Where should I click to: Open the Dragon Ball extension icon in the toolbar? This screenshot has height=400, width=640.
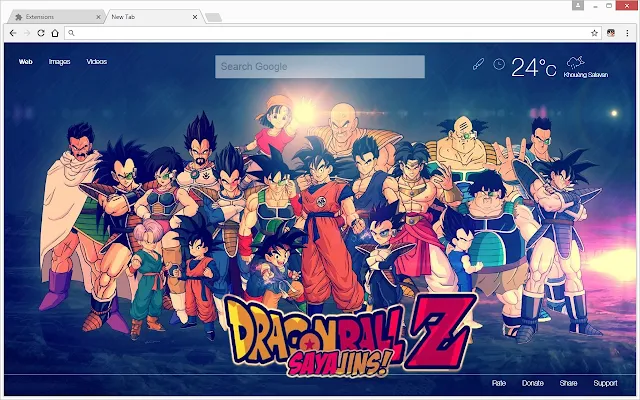[611, 33]
